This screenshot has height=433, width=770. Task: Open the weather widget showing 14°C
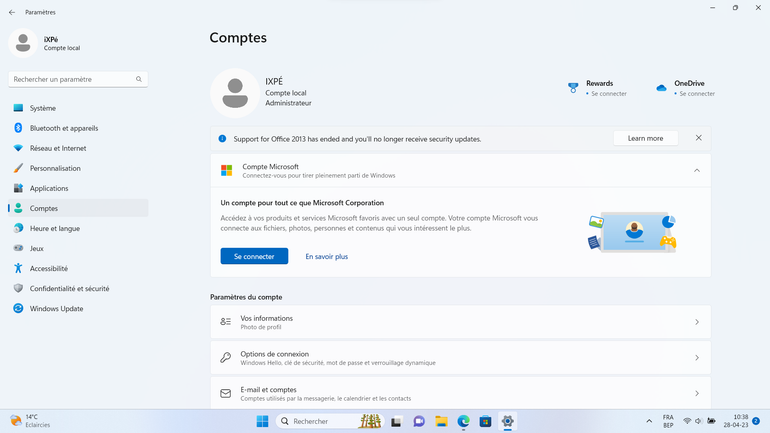30,421
